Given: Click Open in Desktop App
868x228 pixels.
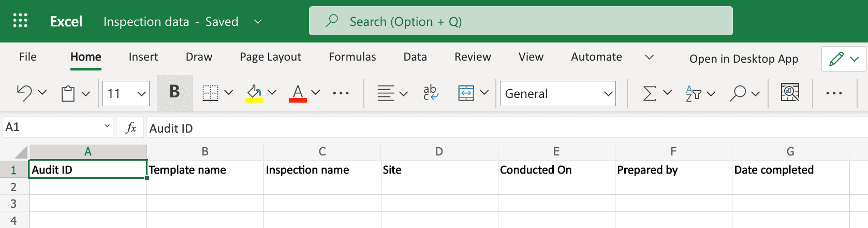Looking at the screenshot, I should point(743,59).
